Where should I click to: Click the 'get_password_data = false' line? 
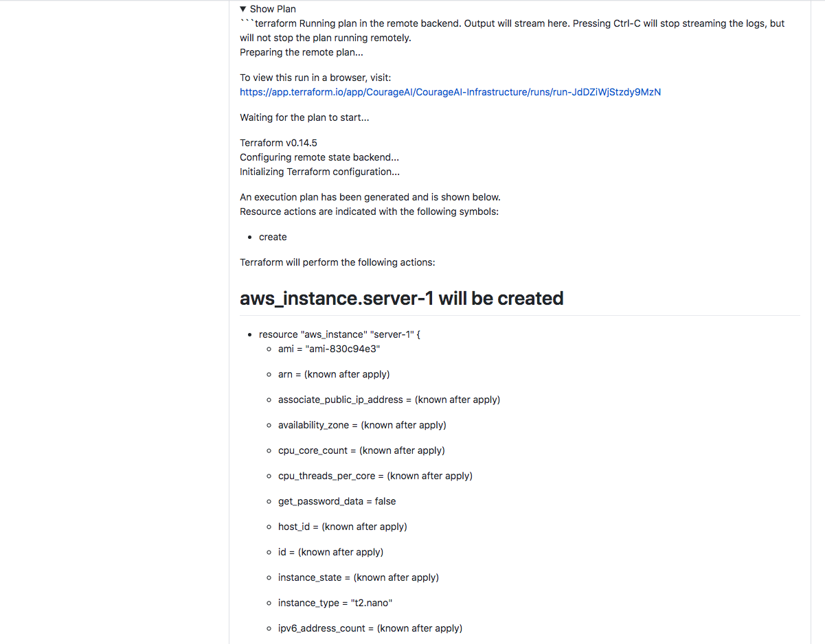(x=337, y=501)
